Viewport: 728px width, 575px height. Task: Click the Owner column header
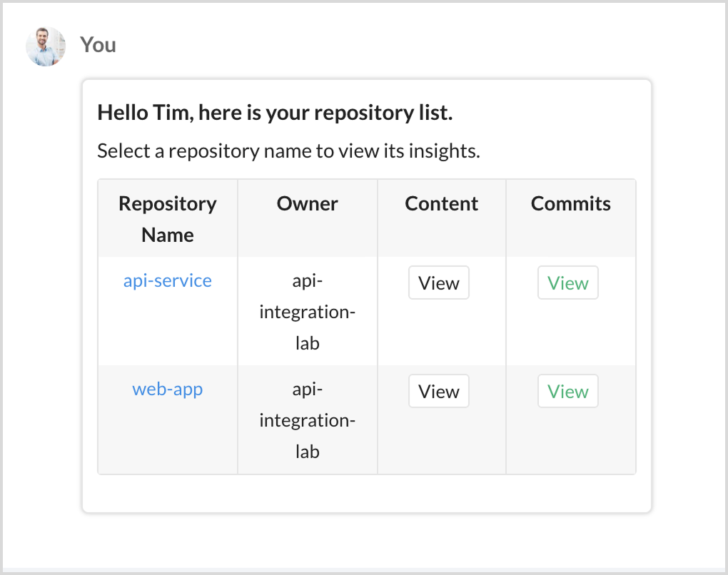pos(307,204)
